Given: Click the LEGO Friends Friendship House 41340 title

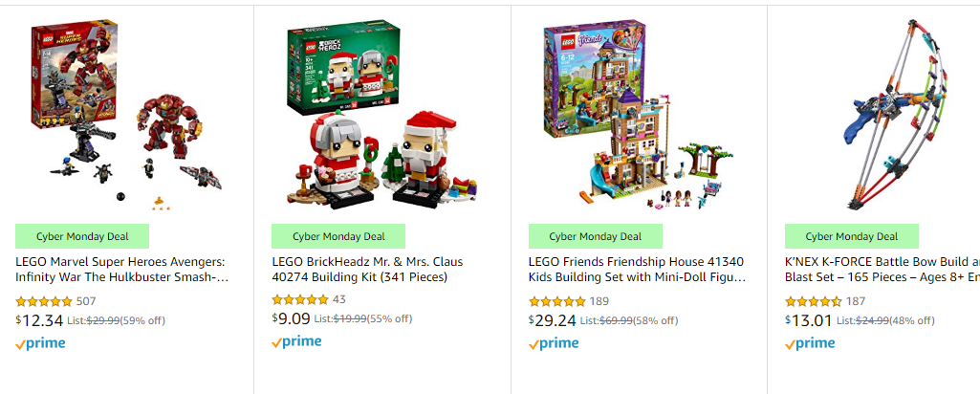Looking at the screenshot, I should [638, 270].
